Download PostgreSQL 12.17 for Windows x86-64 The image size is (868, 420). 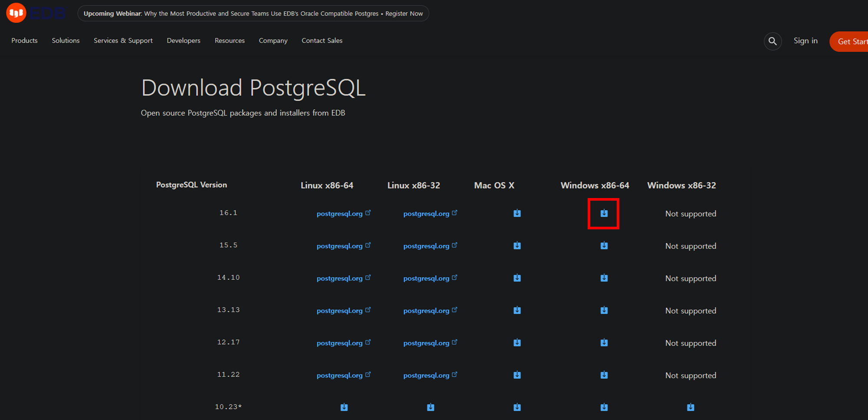click(604, 343)
